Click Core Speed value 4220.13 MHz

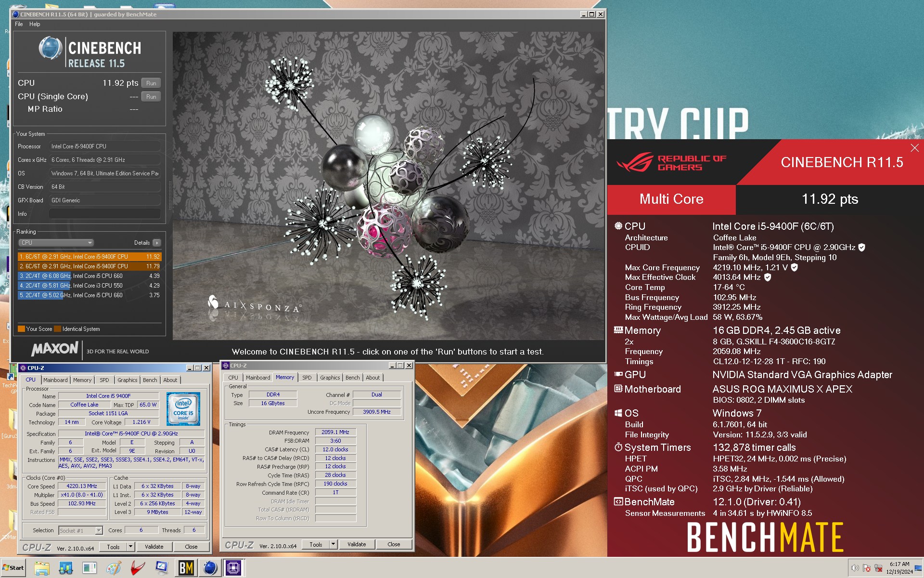pos(82,486)
